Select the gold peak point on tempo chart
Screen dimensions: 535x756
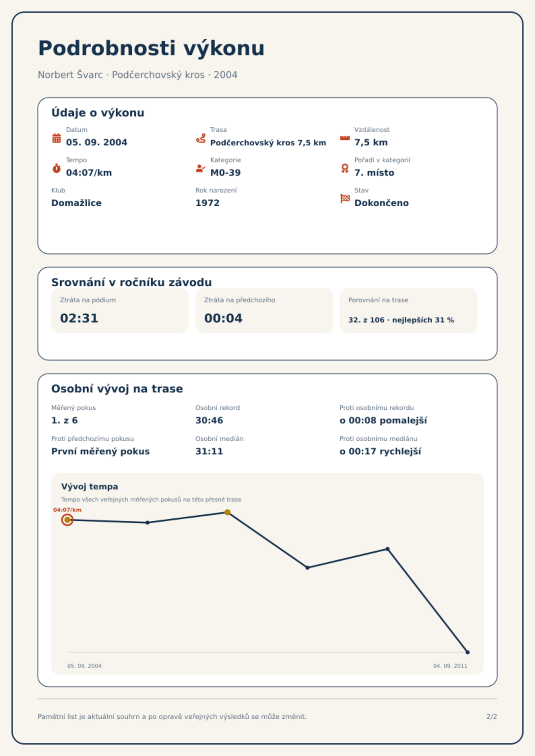coord(227,512)
